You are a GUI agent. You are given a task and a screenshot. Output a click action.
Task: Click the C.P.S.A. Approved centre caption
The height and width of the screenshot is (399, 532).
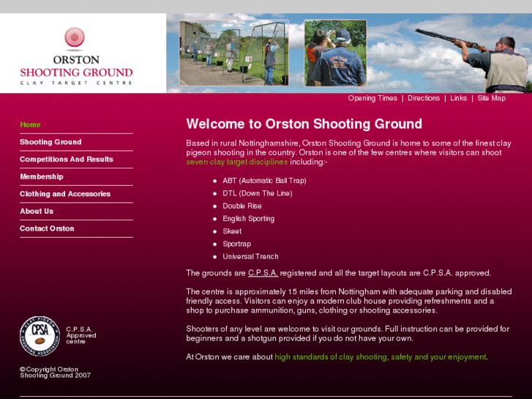click(81, 335)
